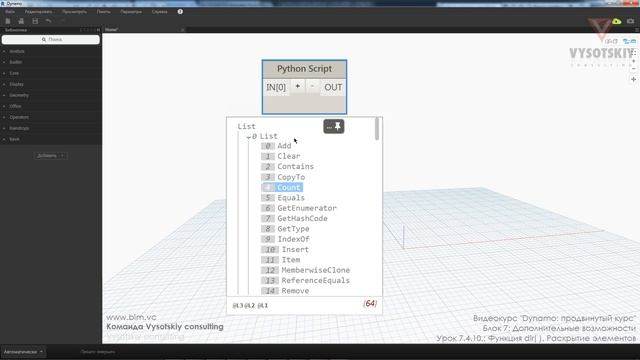Open the Автоматически run mode dropdown

pyautogui.click(x=23, y=351)
